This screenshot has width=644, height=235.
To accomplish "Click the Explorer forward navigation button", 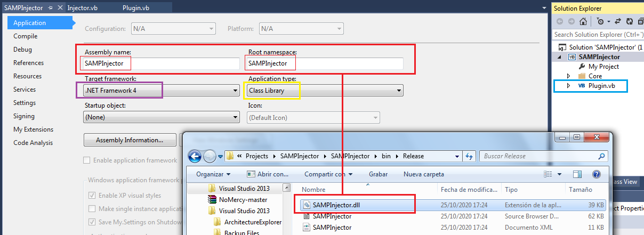I will [x=210, y=156].
